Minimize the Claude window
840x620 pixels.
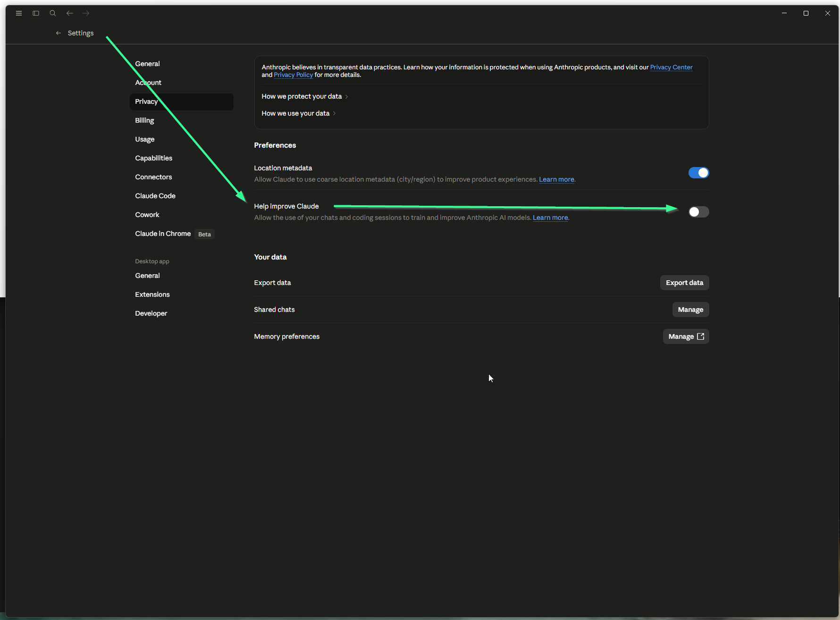click(784, 13)
